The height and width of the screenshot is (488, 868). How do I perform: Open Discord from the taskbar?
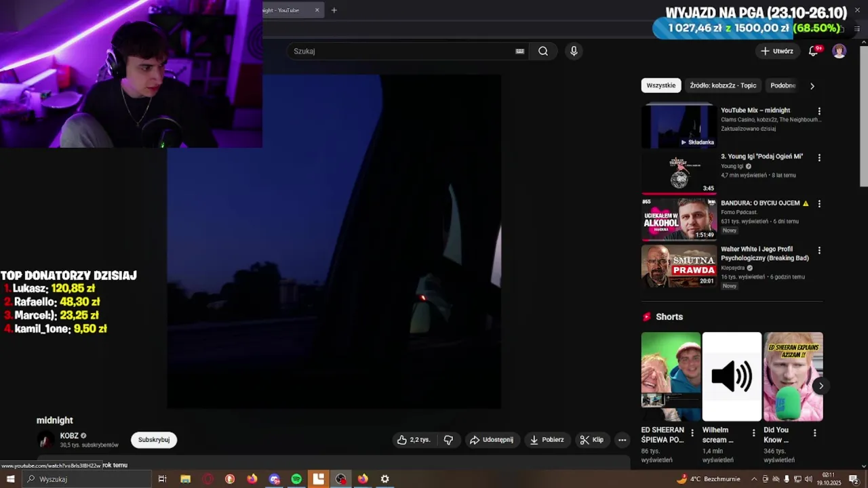tap(274, 479)
